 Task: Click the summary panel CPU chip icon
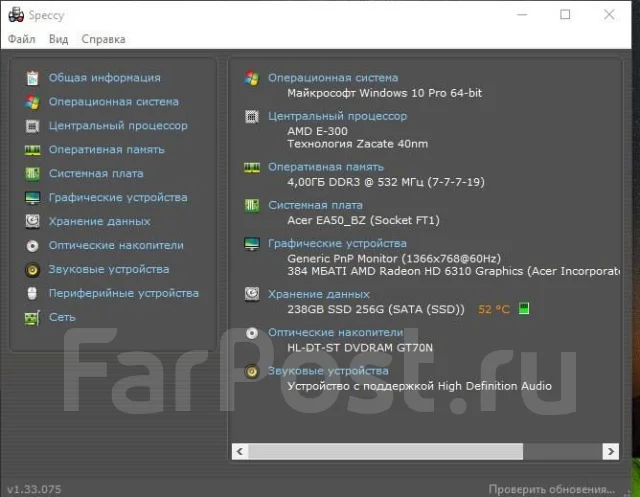pyautogui.click(x=252, y=117)
